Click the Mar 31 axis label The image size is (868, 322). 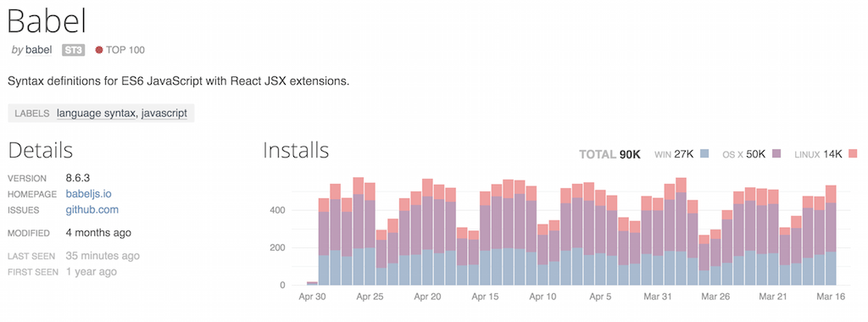658,297
